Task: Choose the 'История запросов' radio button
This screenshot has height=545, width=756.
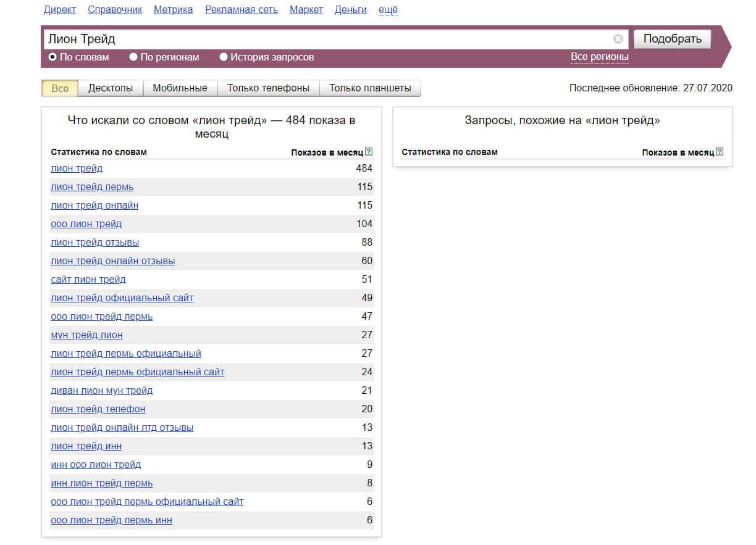Action: click(224, 57)
